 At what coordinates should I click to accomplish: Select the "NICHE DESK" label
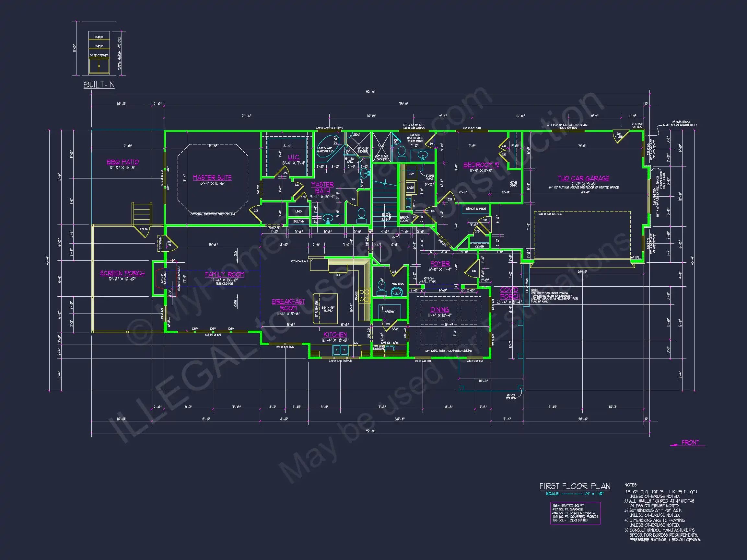pyautogui.click(x=513, y=184)
